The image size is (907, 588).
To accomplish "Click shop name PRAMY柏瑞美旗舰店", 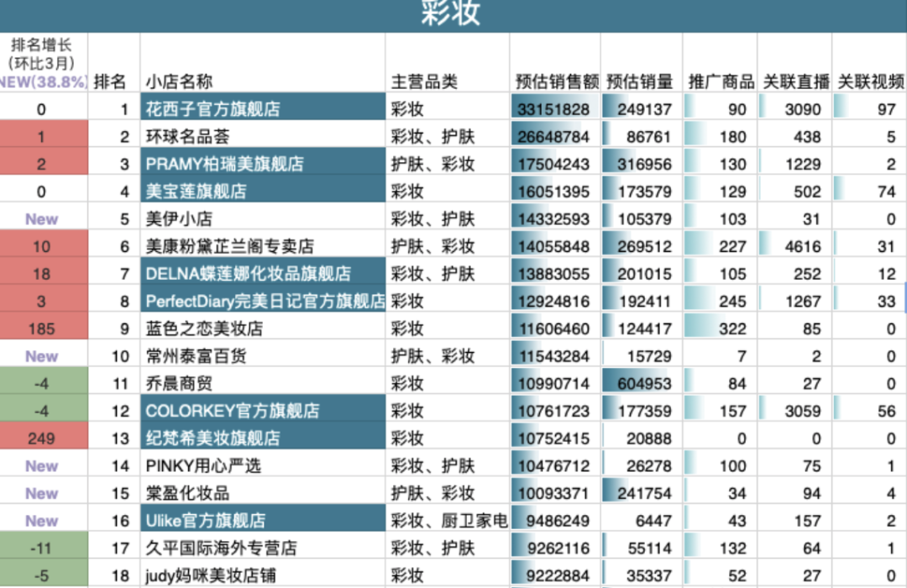I will point(224,164).
